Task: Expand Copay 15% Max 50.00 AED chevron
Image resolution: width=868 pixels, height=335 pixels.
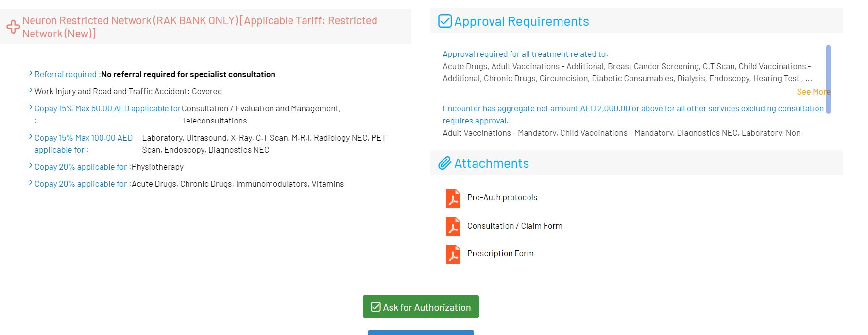Action: (31, 107)
